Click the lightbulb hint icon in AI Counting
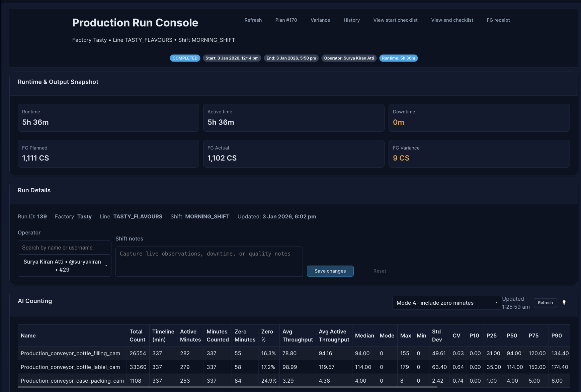 [564, 303]
